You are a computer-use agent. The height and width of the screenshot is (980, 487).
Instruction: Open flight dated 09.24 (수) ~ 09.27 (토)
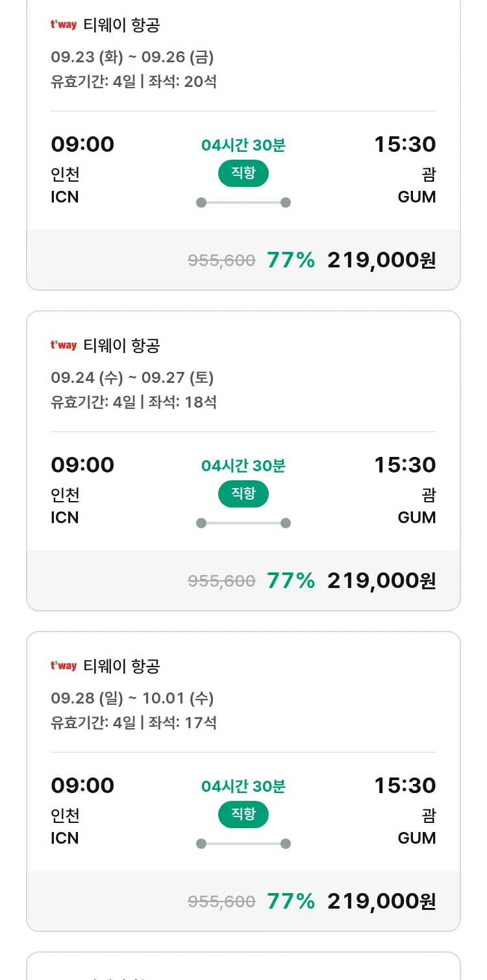[132, 378]
